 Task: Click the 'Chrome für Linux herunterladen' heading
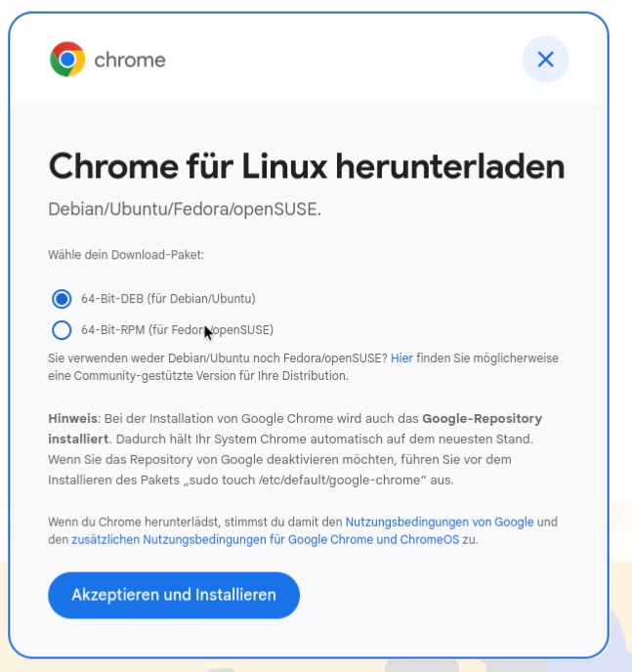click(x=307, y=167)
